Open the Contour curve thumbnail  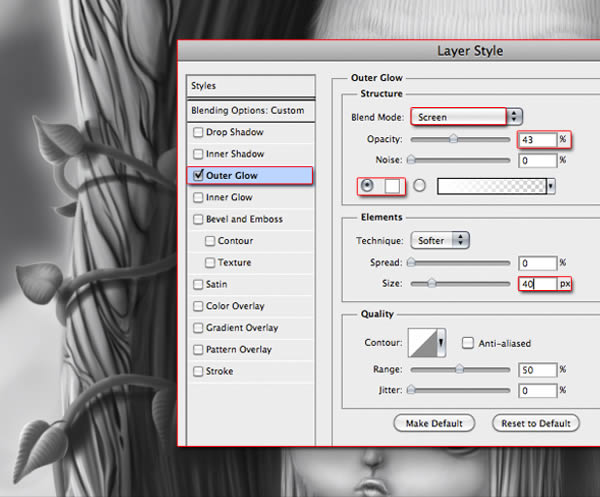[x=423, y=343]
